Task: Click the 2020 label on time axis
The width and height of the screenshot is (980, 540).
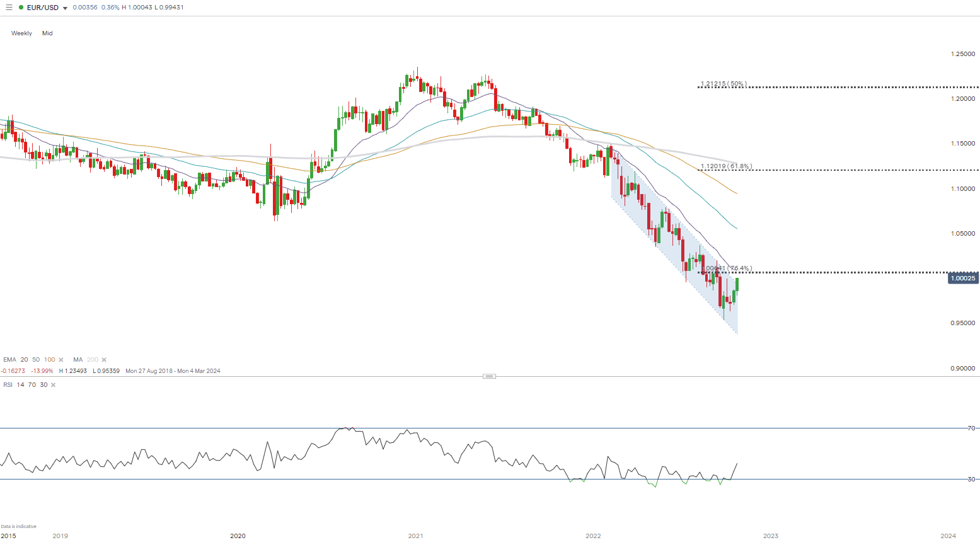Action: pyautogui.click(x=238, y=536)
